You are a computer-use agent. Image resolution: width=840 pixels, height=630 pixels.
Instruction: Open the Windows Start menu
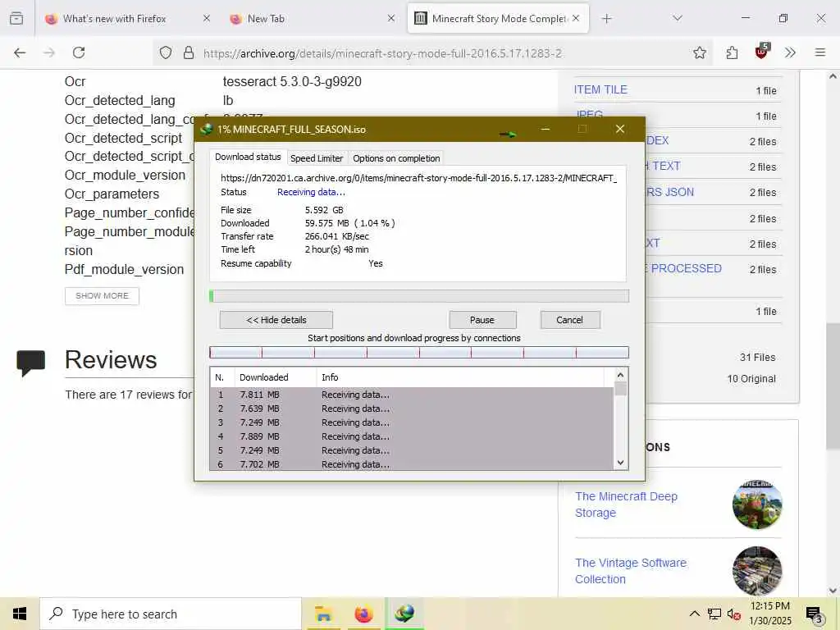pyautogui.click(x=20, y=614)
